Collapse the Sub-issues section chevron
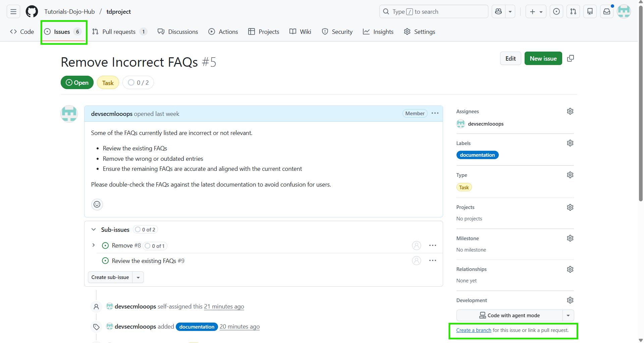 [x=94, y=229]
